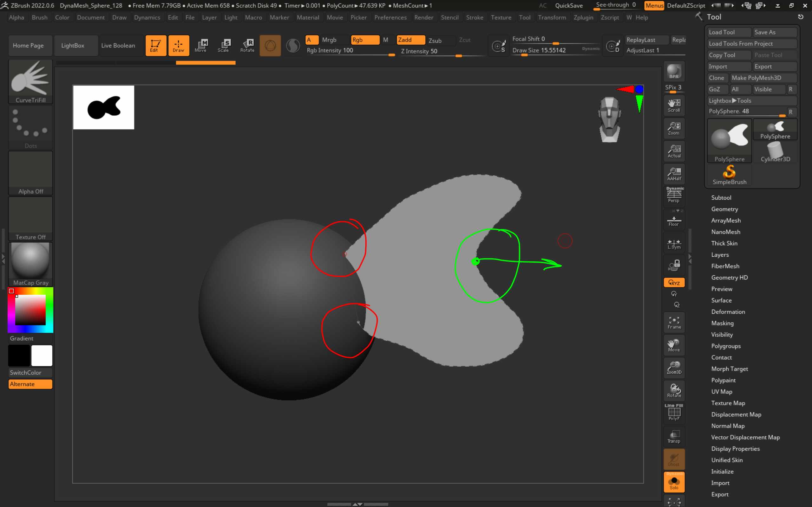Toggle the Zsub sculpt mode
The height and width of the screenshot is (507, 812).
click(435, 41)
